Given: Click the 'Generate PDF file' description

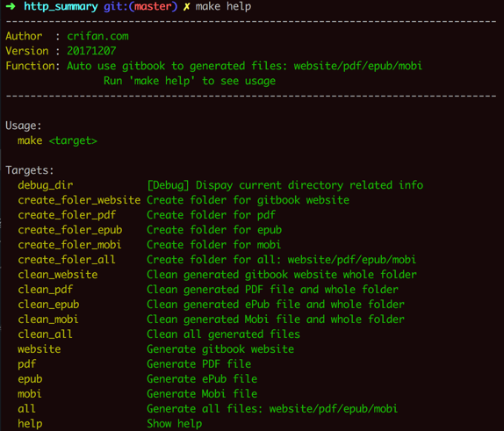Looking at the screenshot, I should coord(199,364).
